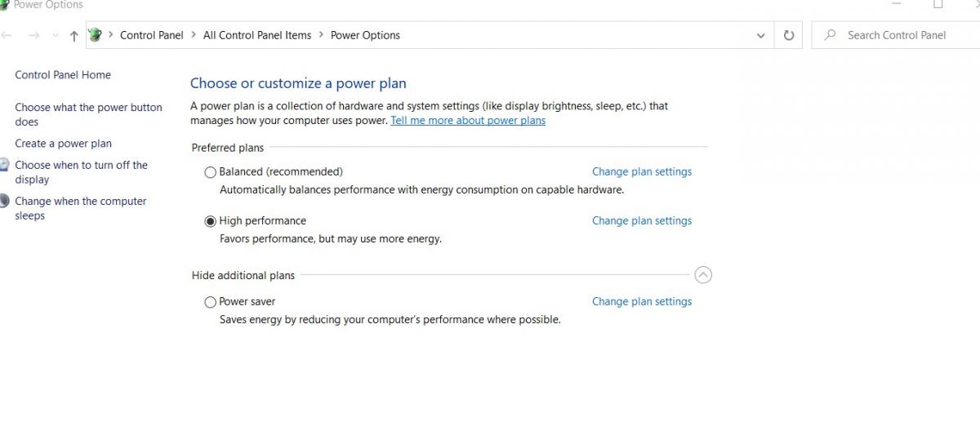Click the Back navigation arrow
Viewport: 980px width, 422px height.
[x=6, y=35]
